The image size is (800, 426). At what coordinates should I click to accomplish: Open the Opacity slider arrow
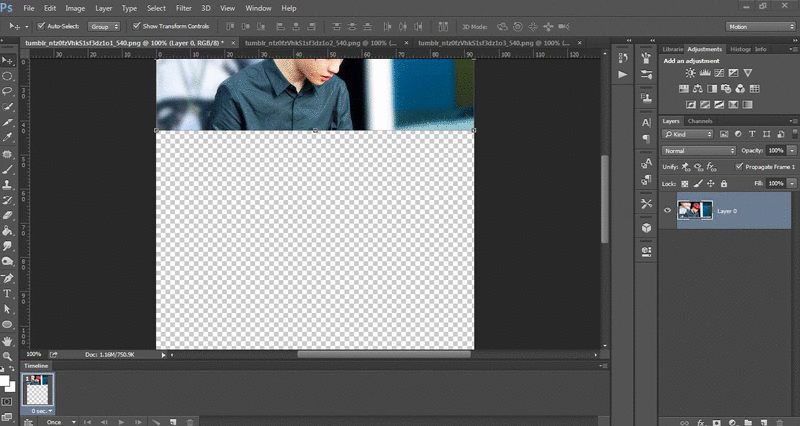tap(792, 151)
